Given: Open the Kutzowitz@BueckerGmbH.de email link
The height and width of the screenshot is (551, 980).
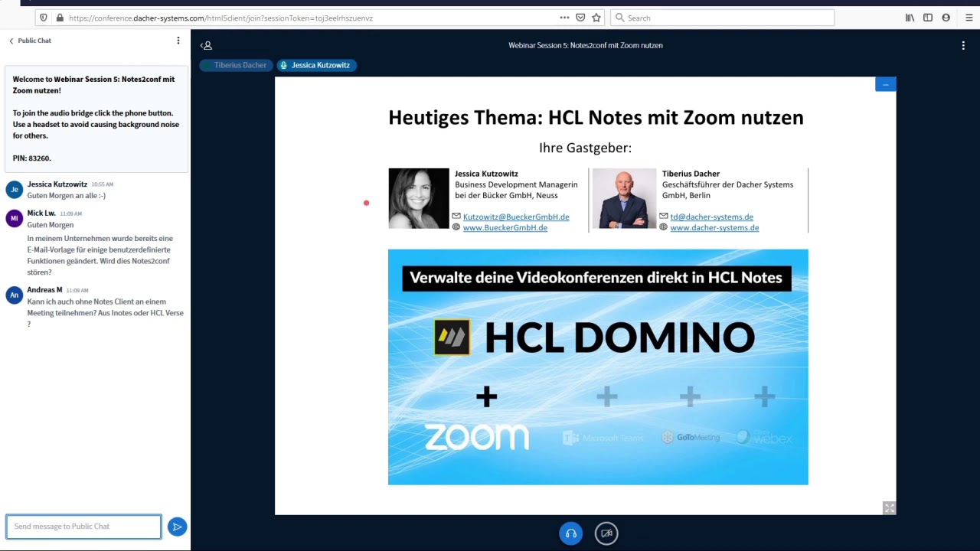Looking at the screenshot, I should tap(516, 217).
